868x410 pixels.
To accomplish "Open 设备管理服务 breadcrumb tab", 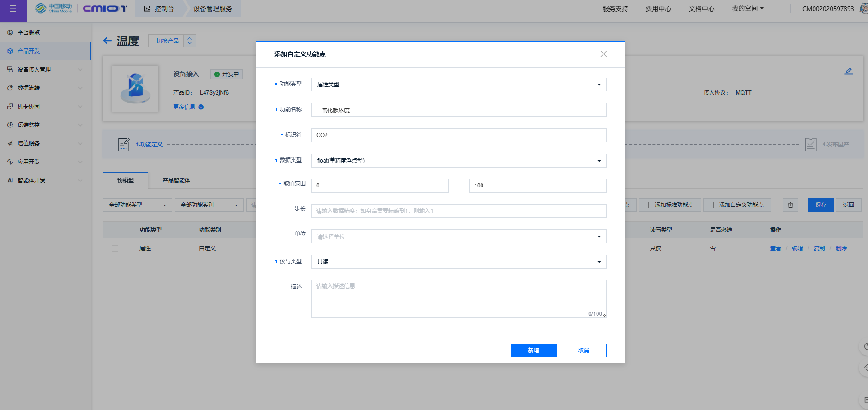I will [213, 9].
